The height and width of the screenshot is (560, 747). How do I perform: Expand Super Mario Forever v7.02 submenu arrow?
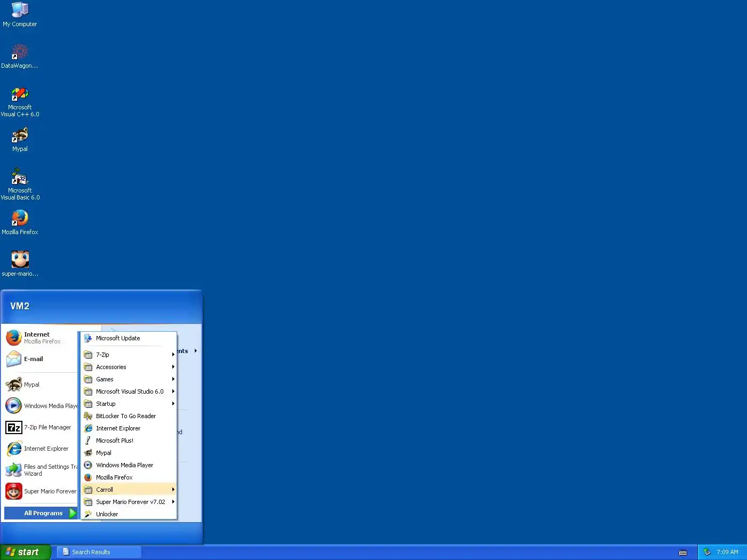173,502
